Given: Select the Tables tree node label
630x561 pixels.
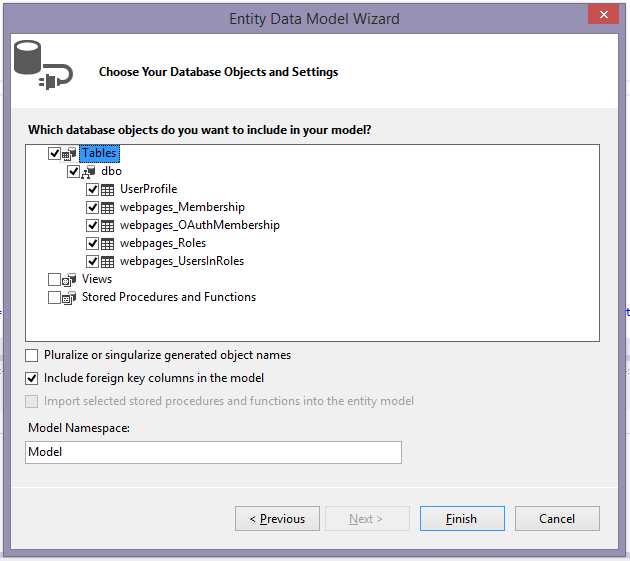Looking at the screenshot, I should (99, 153).
